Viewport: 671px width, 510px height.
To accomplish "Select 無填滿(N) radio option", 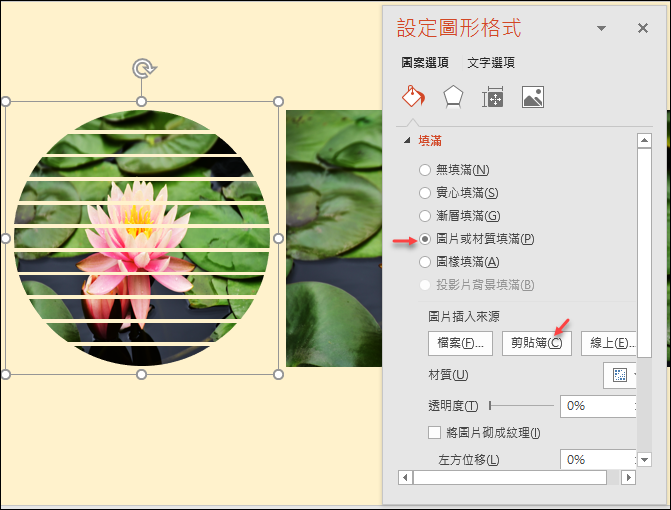I will [454, 170].
